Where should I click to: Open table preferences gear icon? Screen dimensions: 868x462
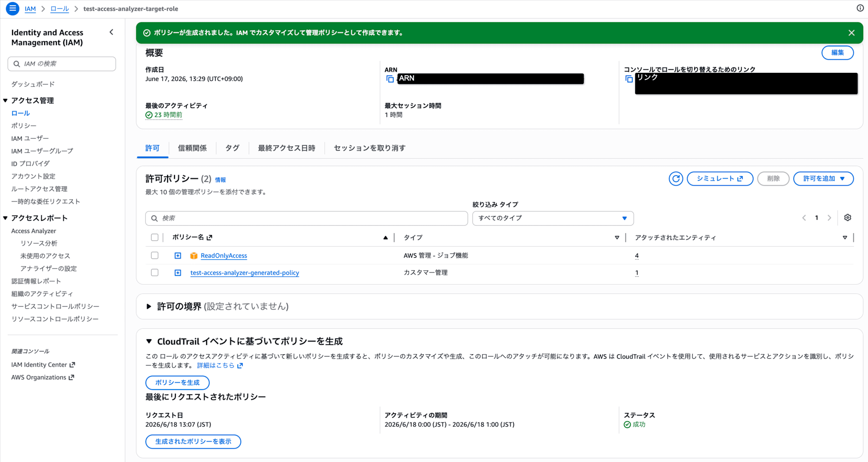848,218
